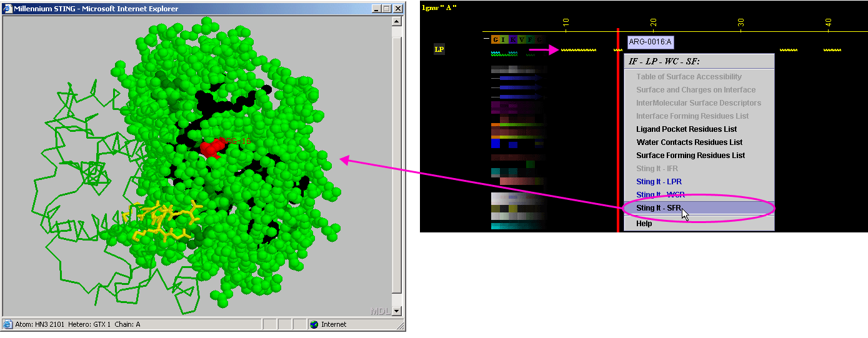This screenshot has height=338, width=868.
Task: Click the status bar text 'Atom: HN3 2101'
Action: (41, 324)
